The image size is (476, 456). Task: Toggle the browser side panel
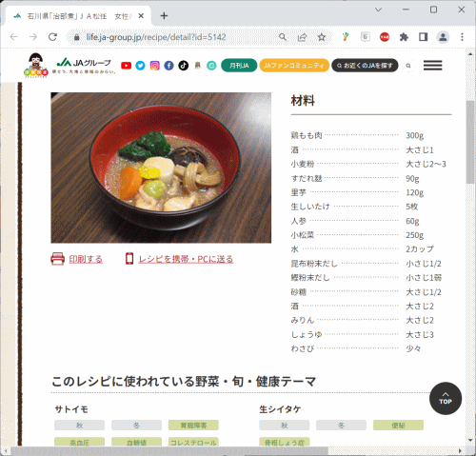pyautogui.click(x=423, y=37)
